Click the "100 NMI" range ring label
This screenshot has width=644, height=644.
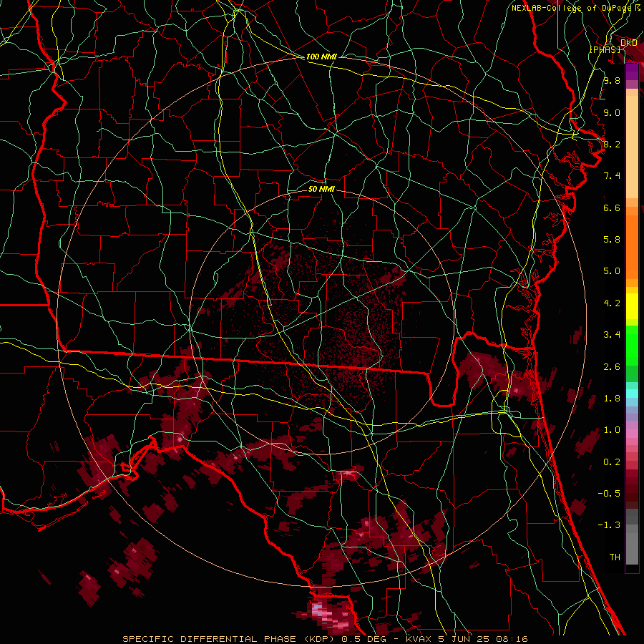(321, 57)
